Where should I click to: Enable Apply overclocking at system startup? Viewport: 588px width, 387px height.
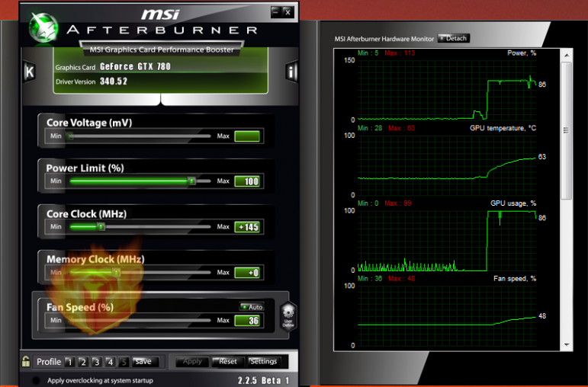36,380
